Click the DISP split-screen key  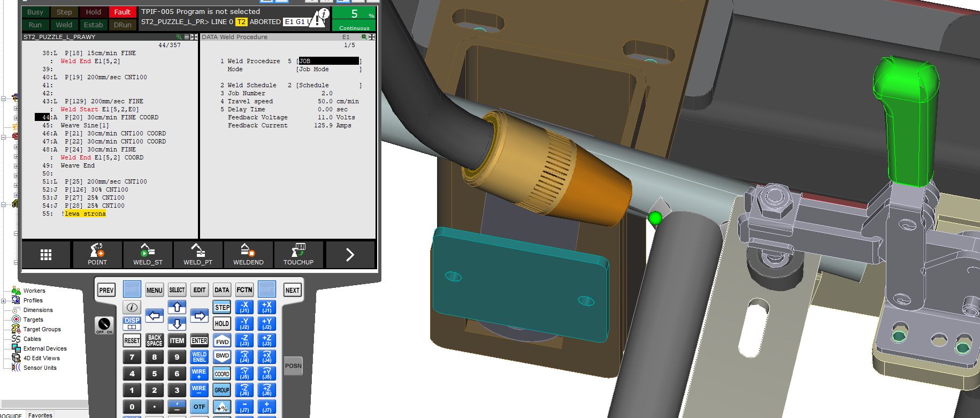(x=132, y=323)
